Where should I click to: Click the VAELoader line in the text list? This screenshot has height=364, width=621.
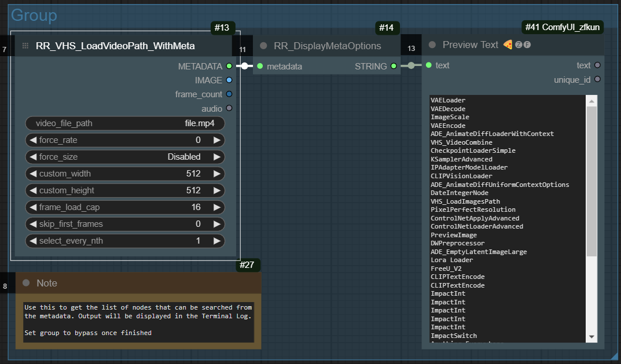click(x=448, y=100)
